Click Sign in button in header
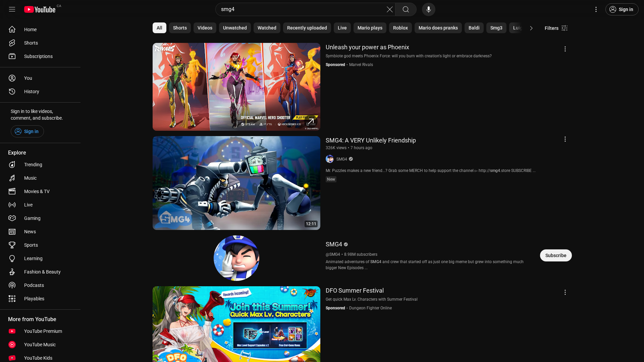Viewport: 644px width, 362px height. click(x=622, y=9)
